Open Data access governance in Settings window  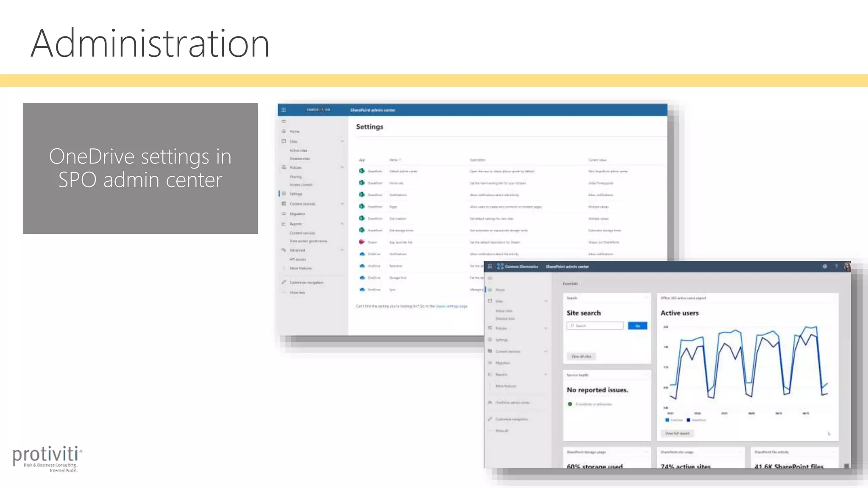pyautogui.click(x=308, y=241)
